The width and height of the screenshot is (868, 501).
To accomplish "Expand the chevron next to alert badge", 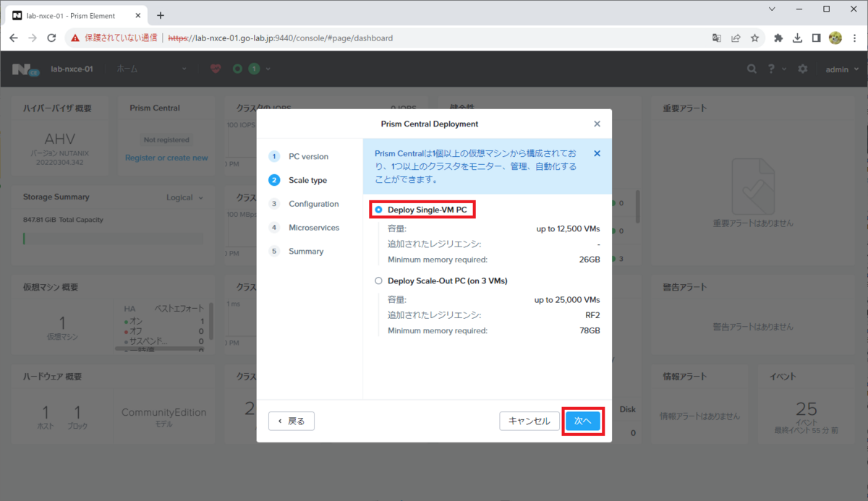I will (268, 69).
